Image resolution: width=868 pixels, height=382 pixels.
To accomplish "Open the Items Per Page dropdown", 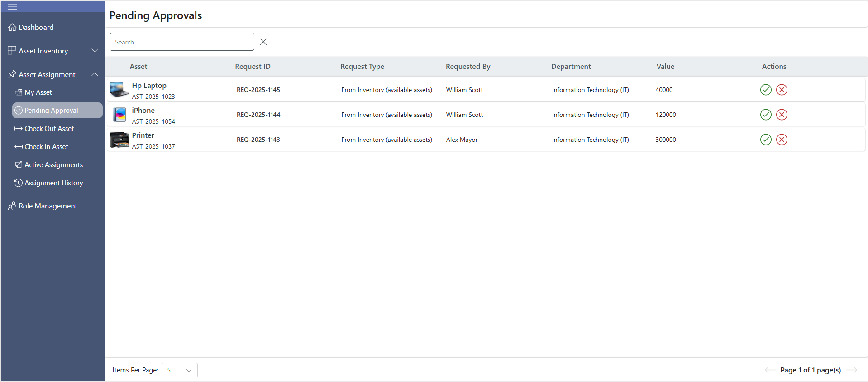I will (x=180, y=370).
